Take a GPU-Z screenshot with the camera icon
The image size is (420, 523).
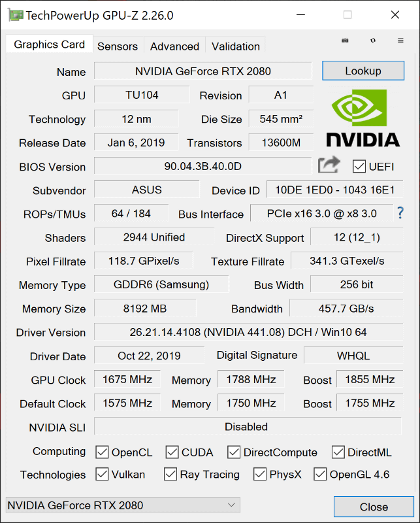[345, 40]
